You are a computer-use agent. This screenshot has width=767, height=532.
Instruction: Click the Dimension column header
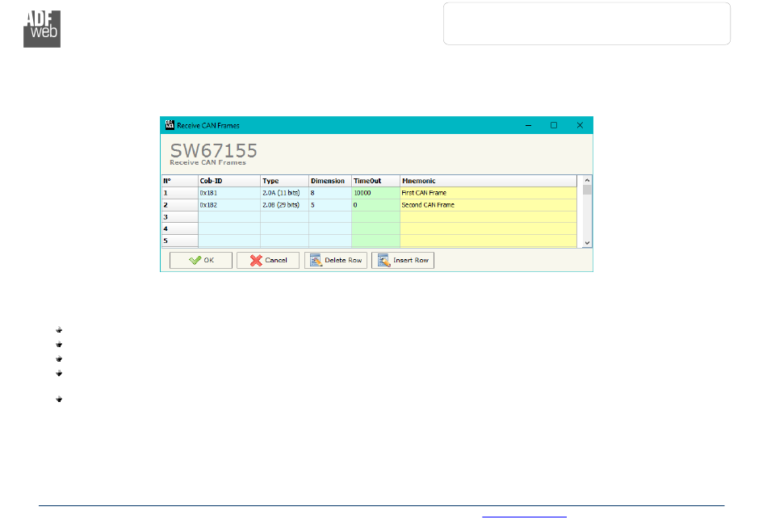coord(329,181)
